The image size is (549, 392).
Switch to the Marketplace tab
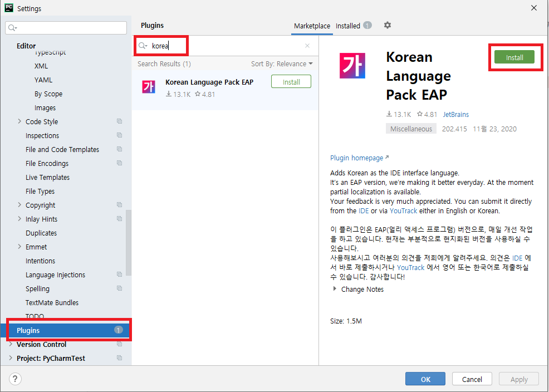[x=312, y=26]
